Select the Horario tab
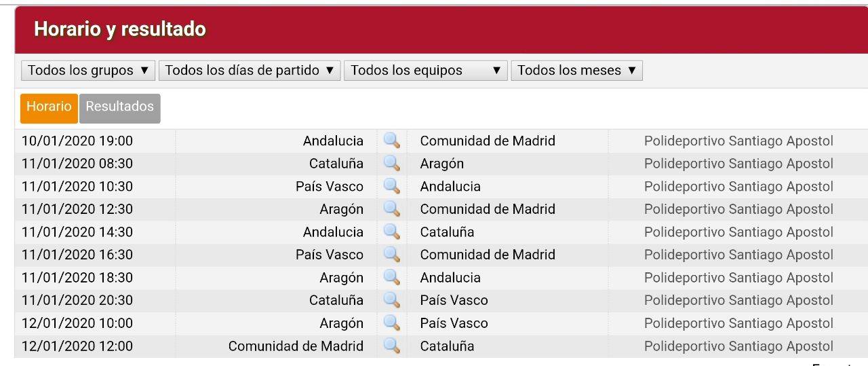The width and height of the screenshot is (868, 366). (49, 107)
